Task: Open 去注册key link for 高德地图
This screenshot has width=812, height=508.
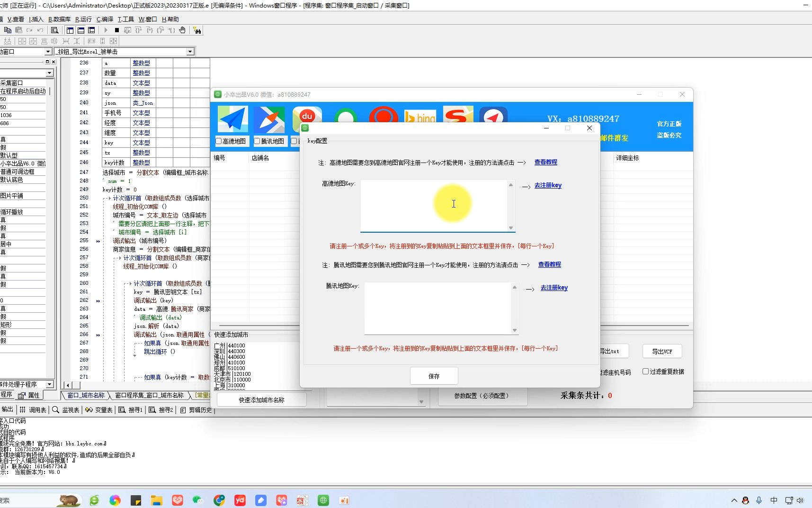Action: (x=548, y=185)
